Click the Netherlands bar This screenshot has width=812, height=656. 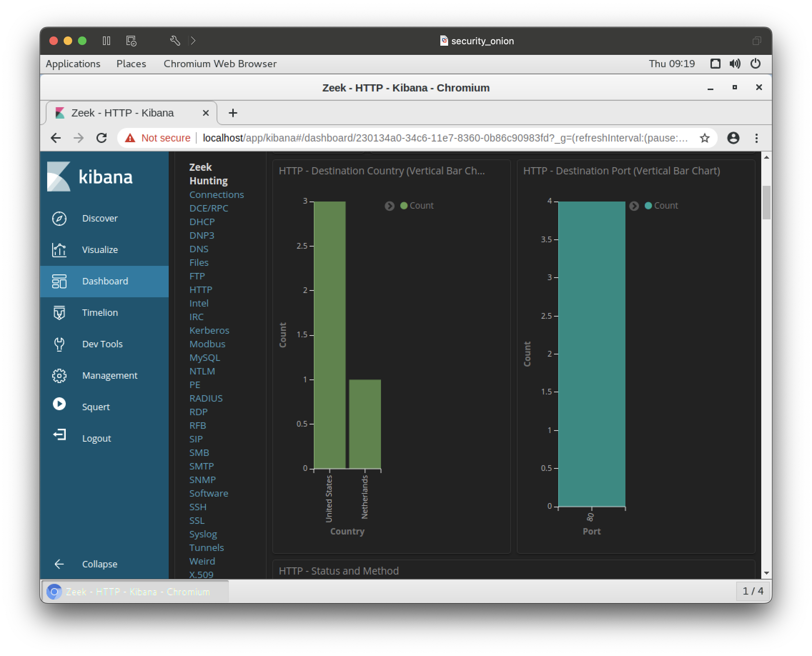(x=365, y=424)
